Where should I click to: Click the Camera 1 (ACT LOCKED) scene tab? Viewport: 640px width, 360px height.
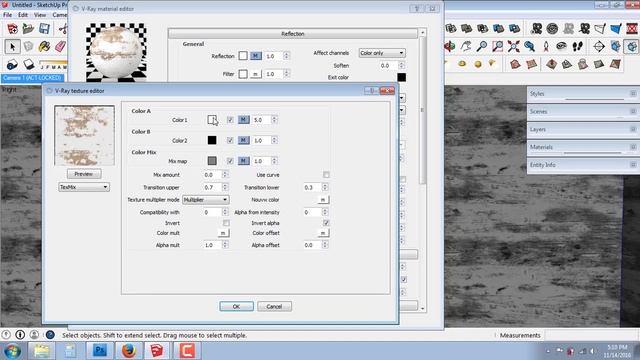32,78
